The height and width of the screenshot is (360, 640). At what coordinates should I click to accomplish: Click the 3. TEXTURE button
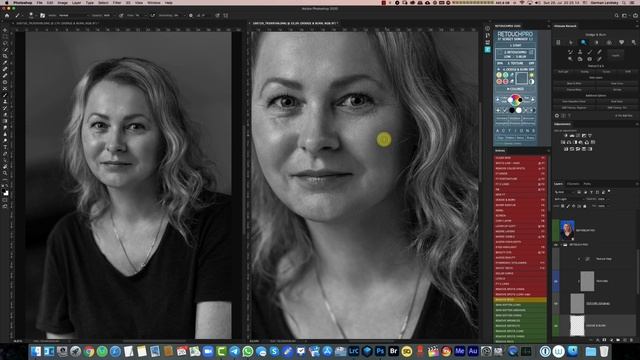pos(516,64)
